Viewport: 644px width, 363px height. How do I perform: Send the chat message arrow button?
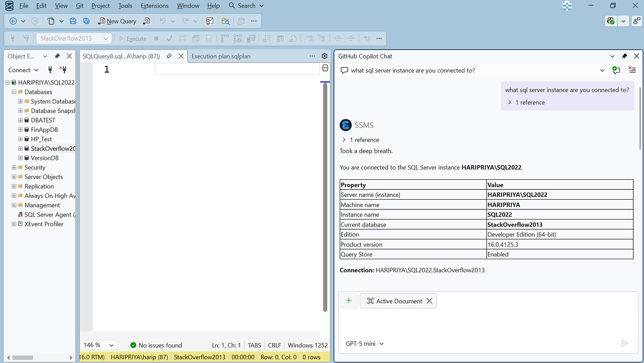click(x=625, y=344)
